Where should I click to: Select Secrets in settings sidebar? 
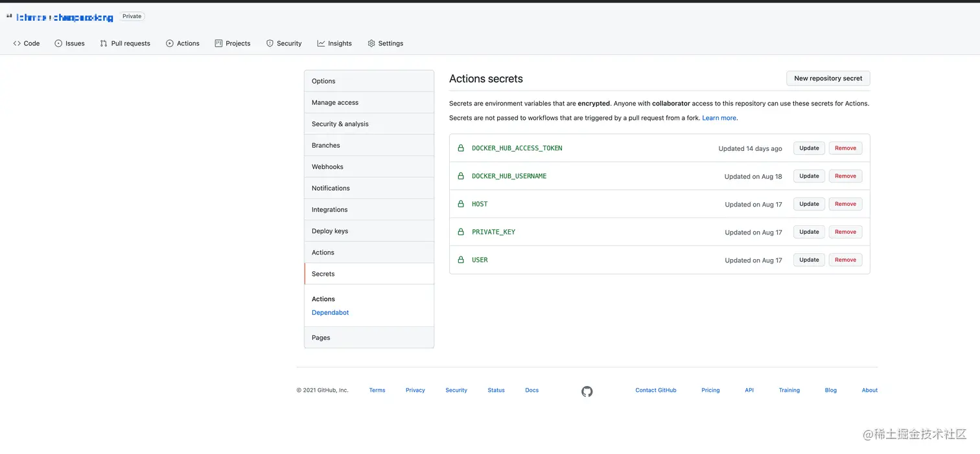tap(369, 273)
